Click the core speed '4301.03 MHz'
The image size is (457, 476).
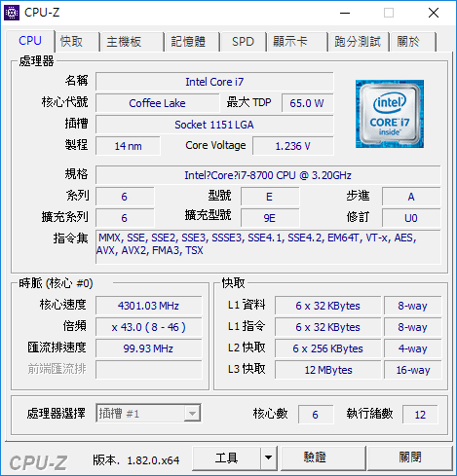click(149, 306)
